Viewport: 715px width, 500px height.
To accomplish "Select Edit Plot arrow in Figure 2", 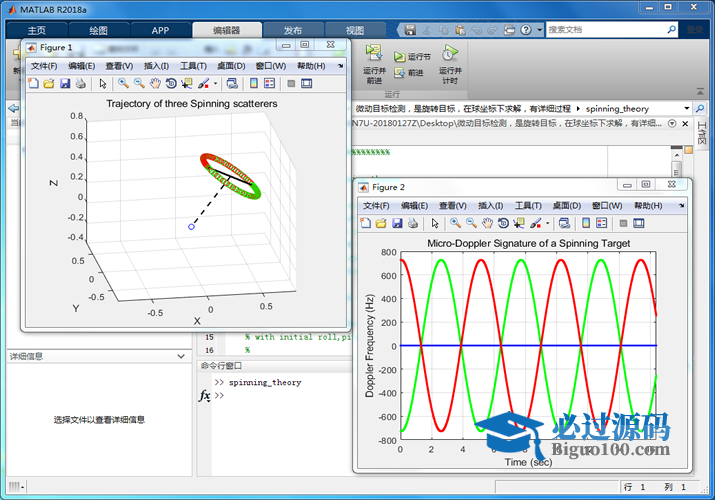I will (435, 223).
